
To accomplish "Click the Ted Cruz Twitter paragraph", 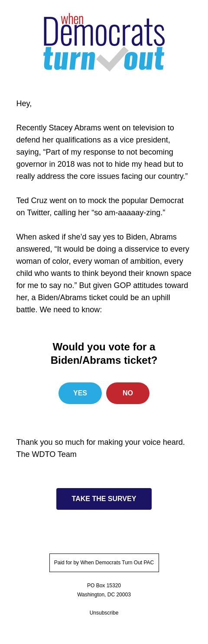I will tap(100, 207).
